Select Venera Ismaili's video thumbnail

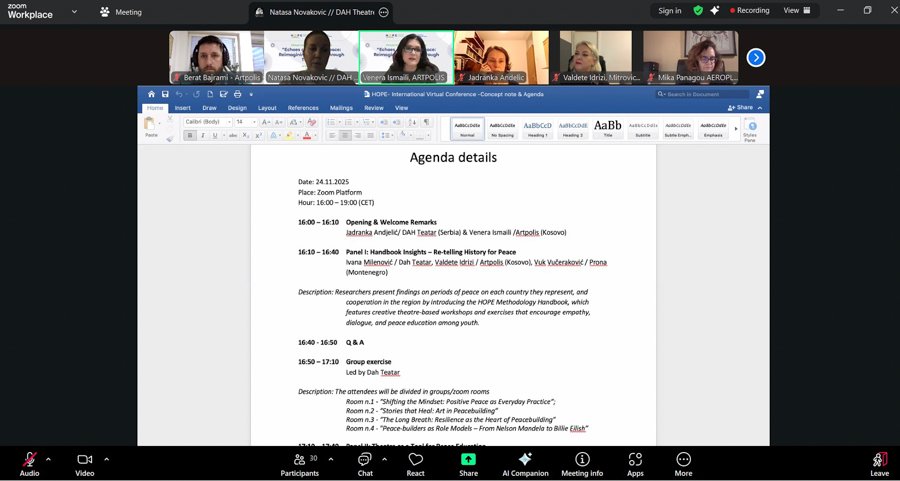tap(405, 57)
